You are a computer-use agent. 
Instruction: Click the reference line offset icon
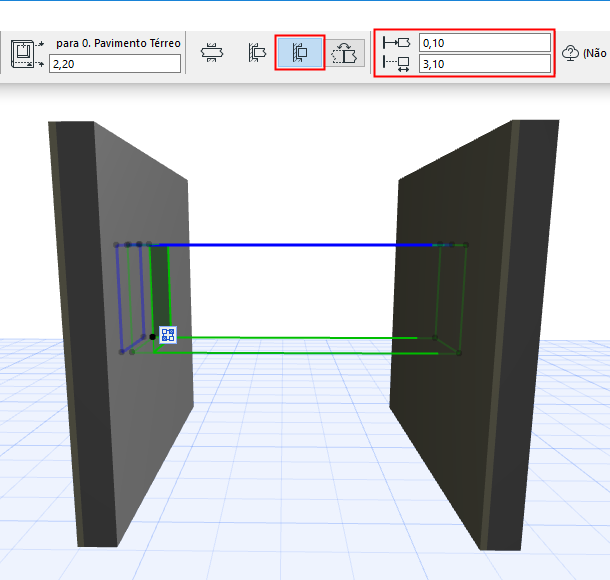click(396, 42)
